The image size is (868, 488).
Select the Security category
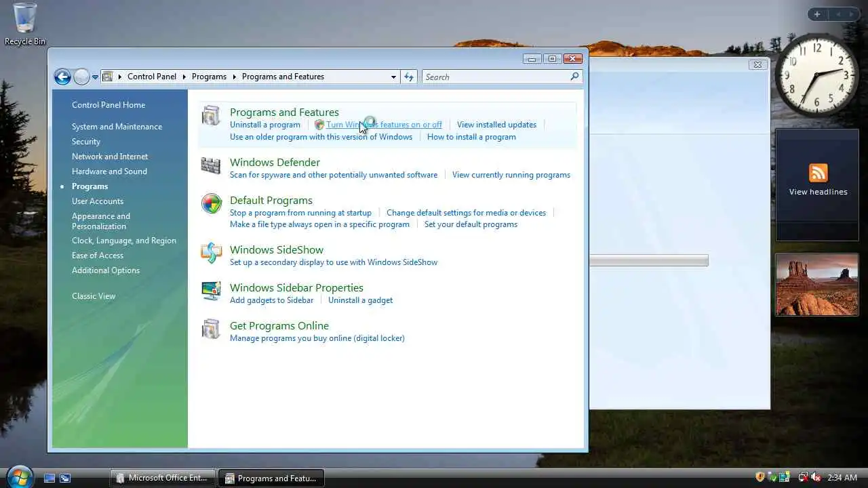tap(86, 142)
